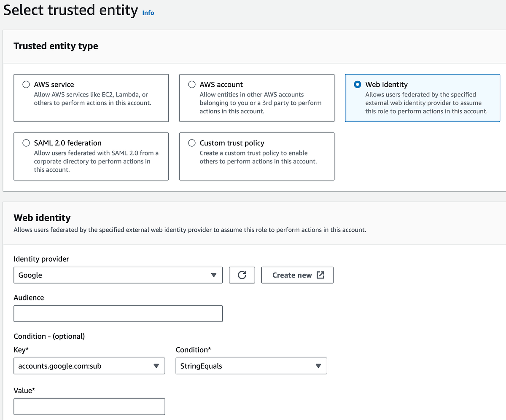Open the StringEquals condition dropdown
Viewport: 506px width, 420px height.
[x=251, y=366]
